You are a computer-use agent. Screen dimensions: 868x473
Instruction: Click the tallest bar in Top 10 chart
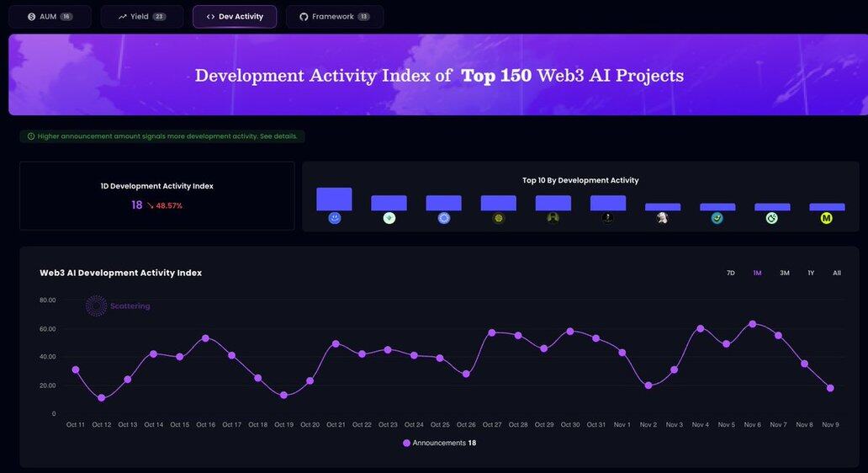(x=334, y=199)
